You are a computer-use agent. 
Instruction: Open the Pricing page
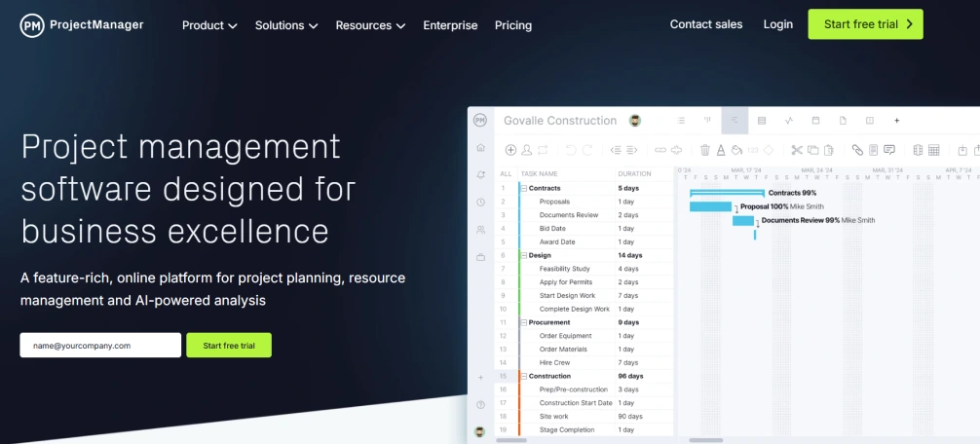click(513, 25)
